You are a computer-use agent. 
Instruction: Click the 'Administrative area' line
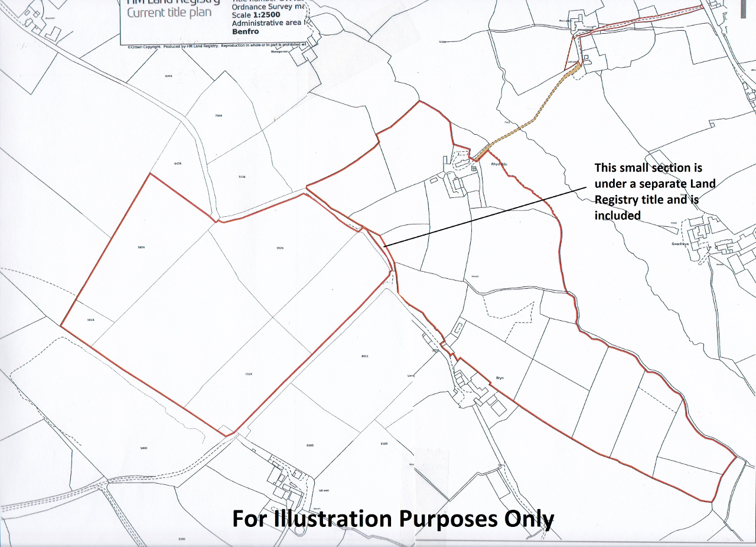click(x=269, y=23)
